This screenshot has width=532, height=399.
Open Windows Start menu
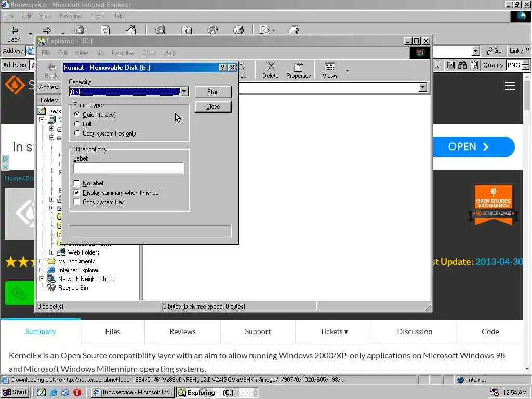[x=15, y=392]
